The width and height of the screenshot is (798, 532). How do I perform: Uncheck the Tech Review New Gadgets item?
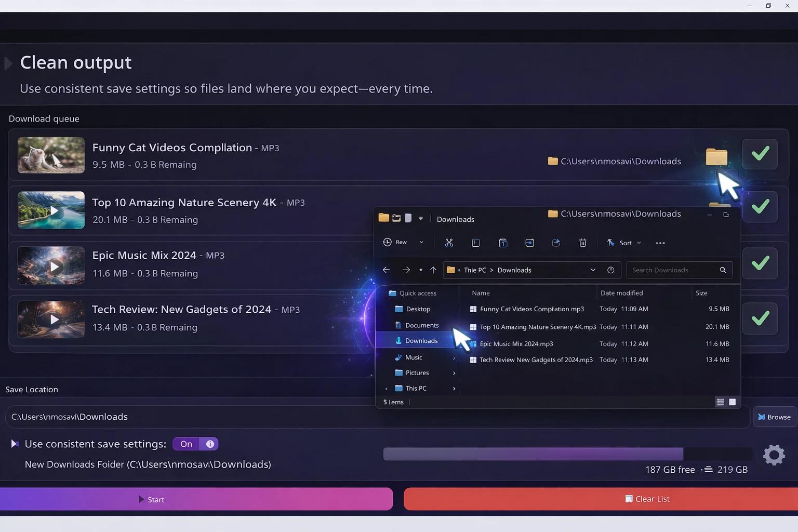click(760, 318)
